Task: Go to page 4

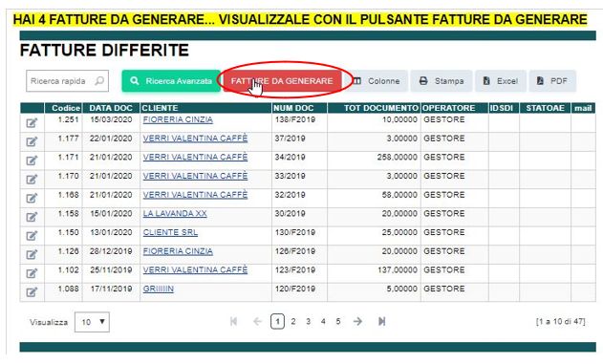Action: pyautogui.click(x=323, y=321)
